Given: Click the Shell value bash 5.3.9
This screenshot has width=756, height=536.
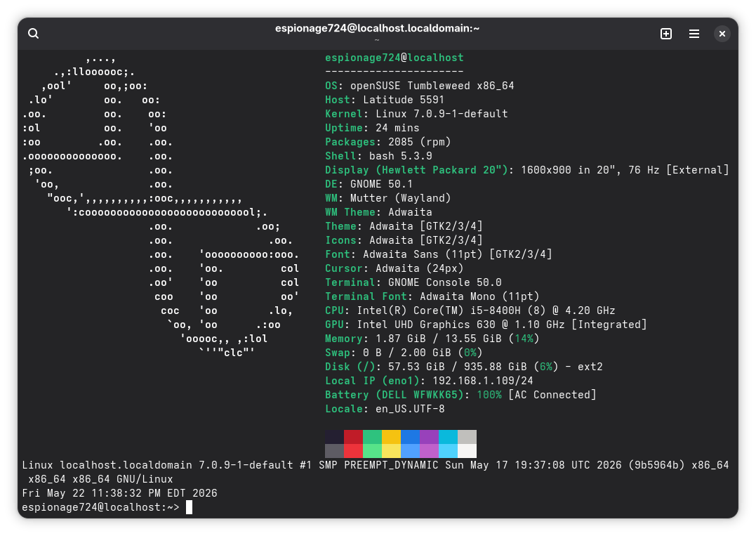Looking at the screenshot, I should click(400, 156).
